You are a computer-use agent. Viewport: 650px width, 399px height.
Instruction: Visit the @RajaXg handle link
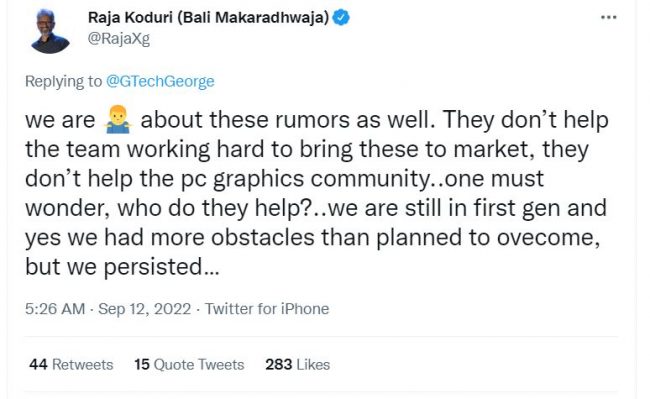pyautogui.click(x=119, y=39)
